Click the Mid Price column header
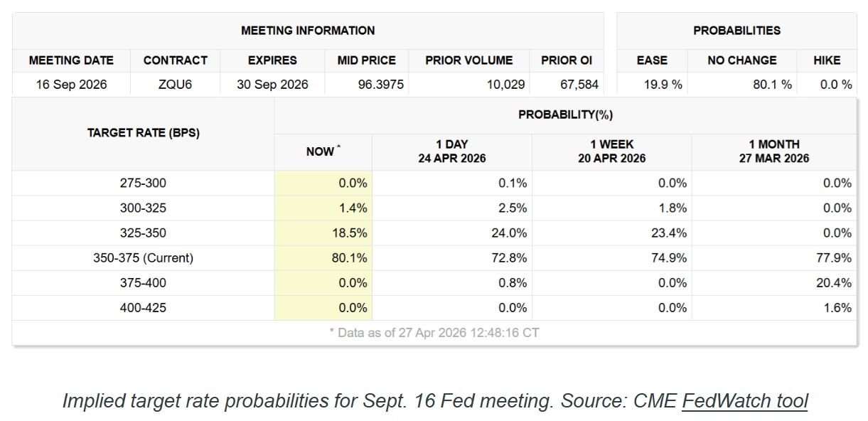The image size is (868, 421). (366, 60)
